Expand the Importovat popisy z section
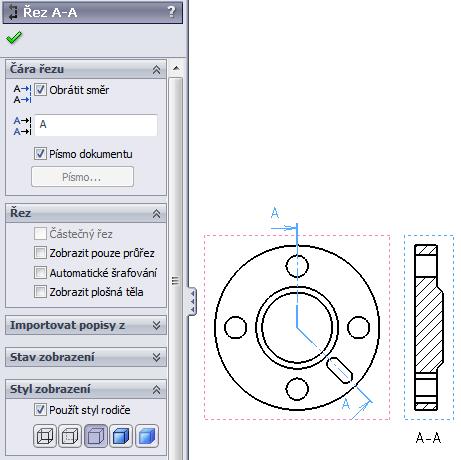 [156, 325]
